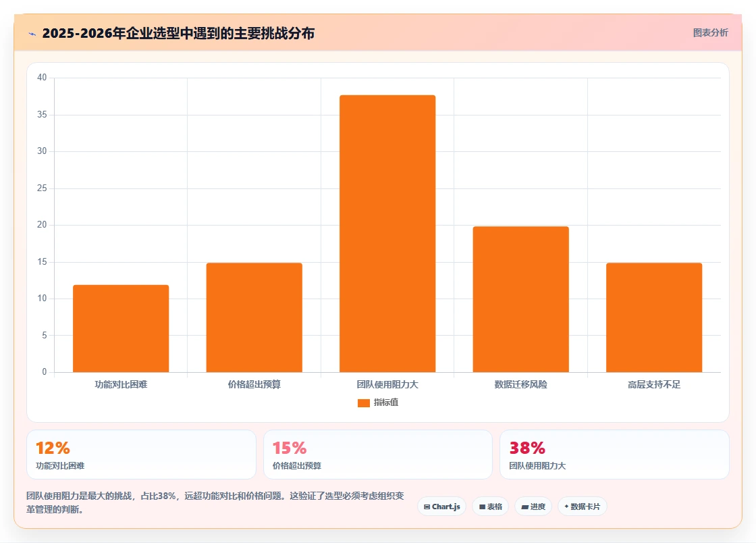The height and width of the screenshot is (543, 756).
Task: Click the title 2025-2026年企业选型中遇到的主要挑战分布
Action: 178,33
